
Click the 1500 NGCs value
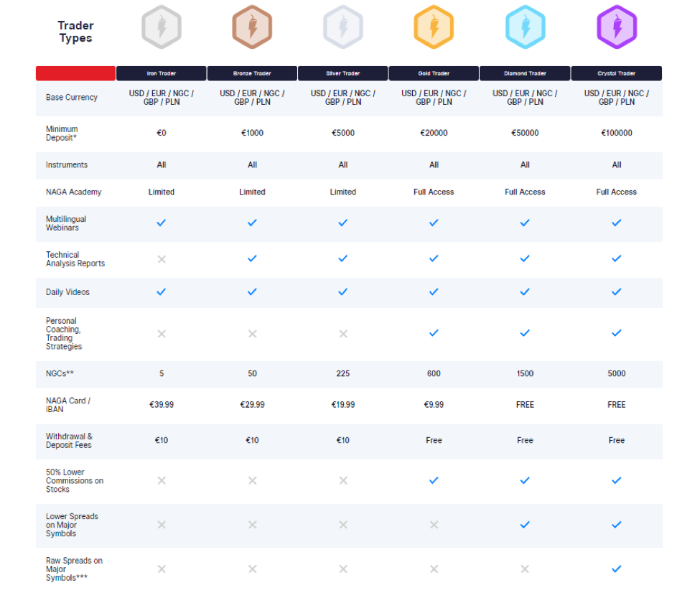[525, 374]
